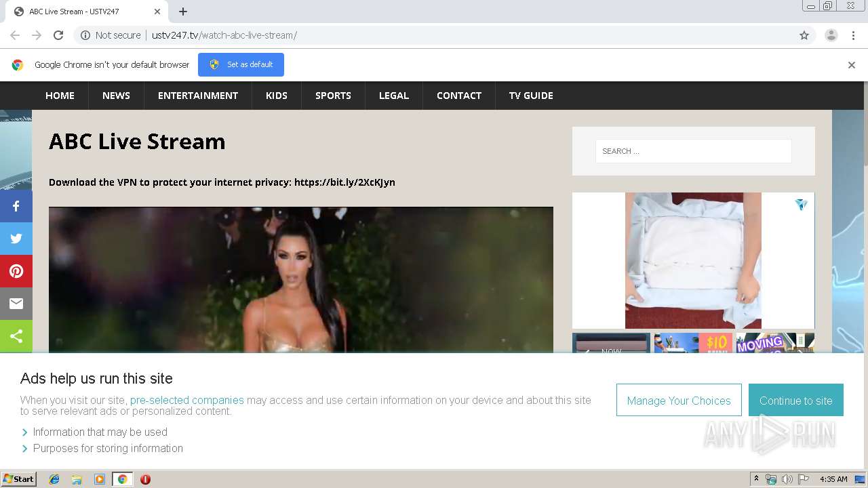Share page by email icon
Image resolution: width=868 pixels, height=488 pixels.
click(16, 304)
